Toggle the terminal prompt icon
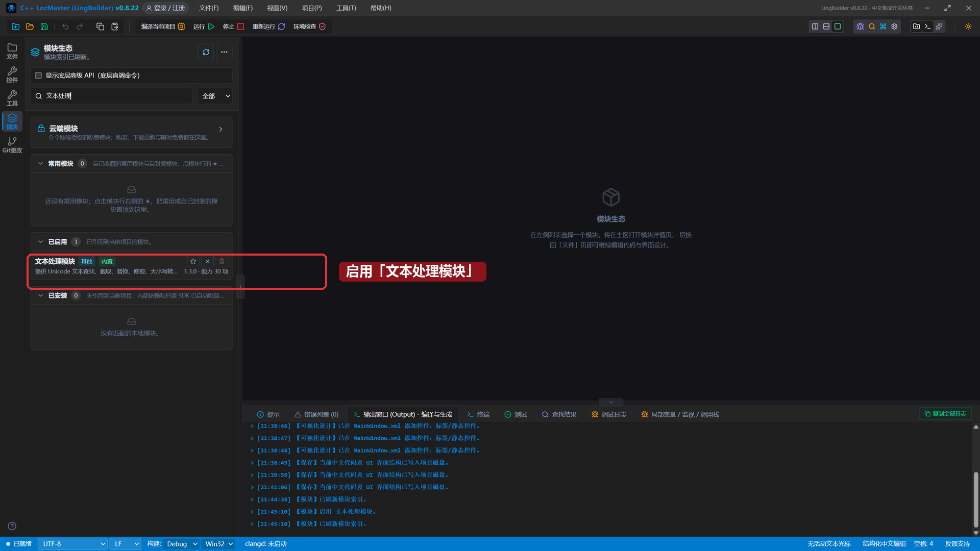Viewport: 980px width, 551px height. click(x=928, y=27)
